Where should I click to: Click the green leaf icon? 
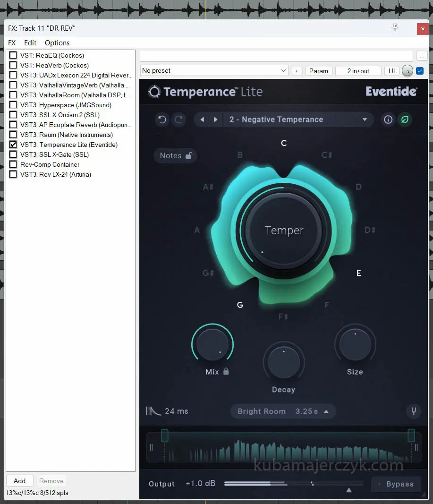(405, 120)
